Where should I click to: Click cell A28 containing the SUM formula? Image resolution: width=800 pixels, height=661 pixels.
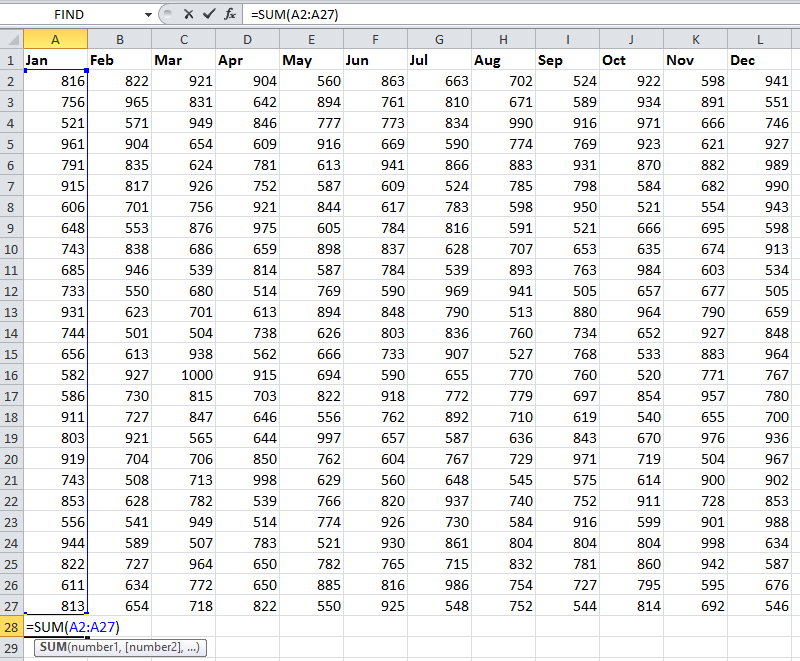(x=56, y=627)
